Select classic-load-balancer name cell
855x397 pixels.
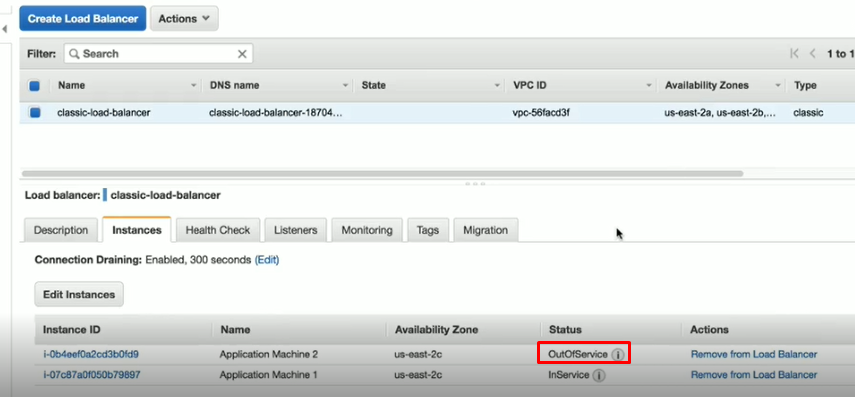(104, 113)
